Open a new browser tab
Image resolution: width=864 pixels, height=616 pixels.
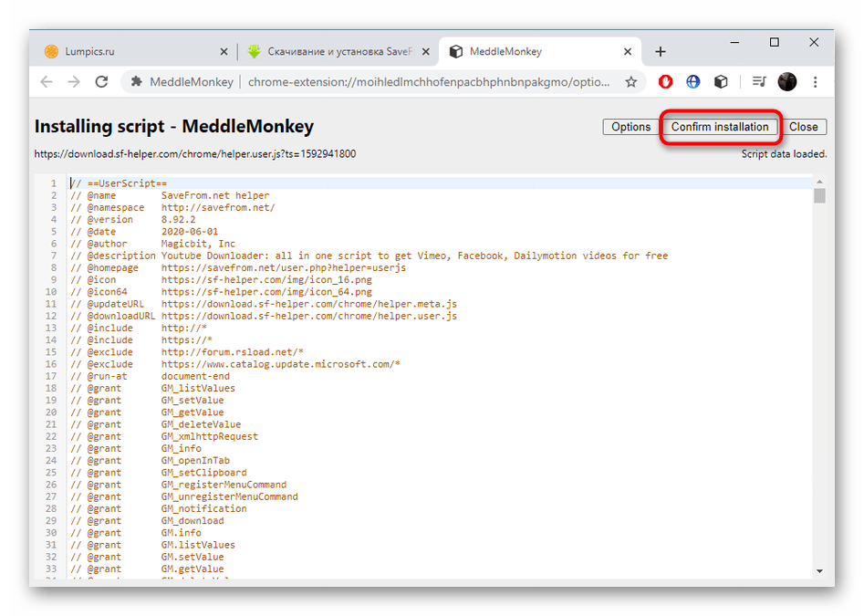pyautogui.click(x=661, y=52)
